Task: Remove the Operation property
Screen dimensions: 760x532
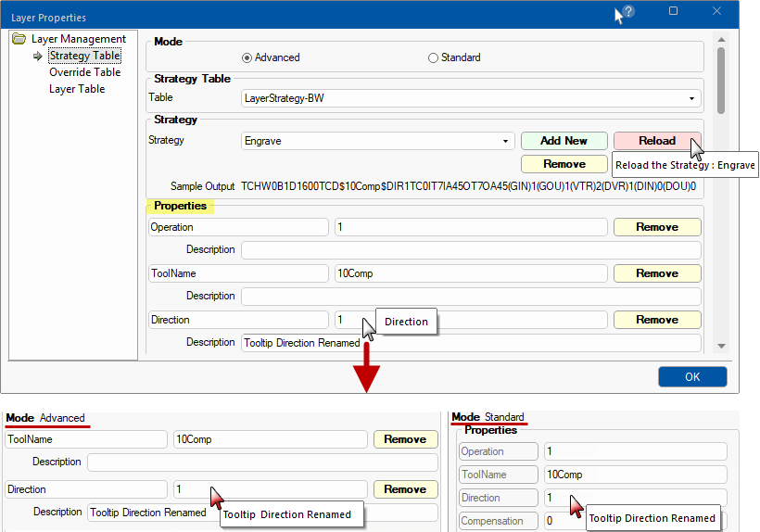Action: tap(656, 227)
